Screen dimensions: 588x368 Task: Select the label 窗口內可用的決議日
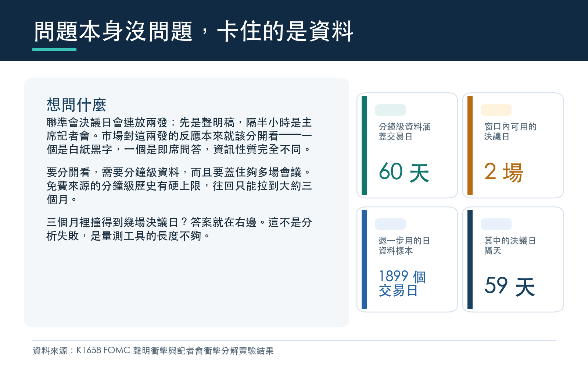pyautogui.click(x=510, y=132)
